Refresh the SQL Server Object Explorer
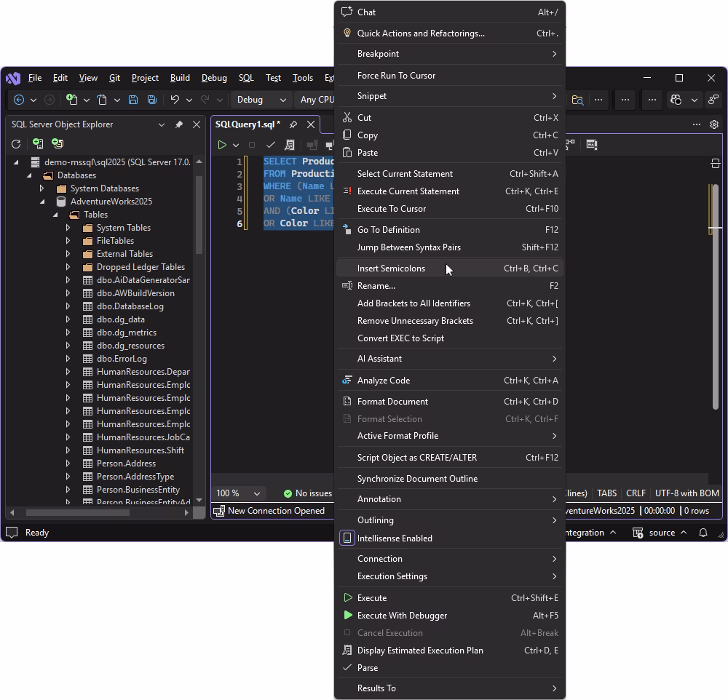The height and width of the screenshot is (700, 728). pos(16,144)
